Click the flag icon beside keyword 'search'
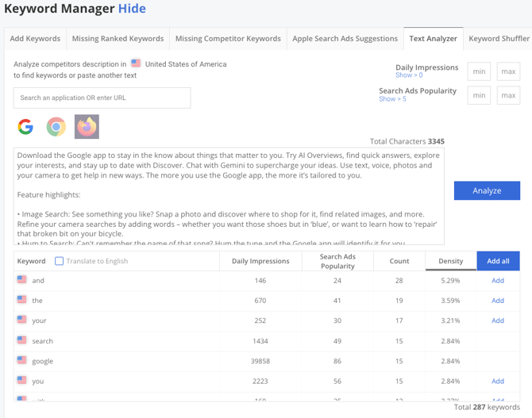 point(21,340)
